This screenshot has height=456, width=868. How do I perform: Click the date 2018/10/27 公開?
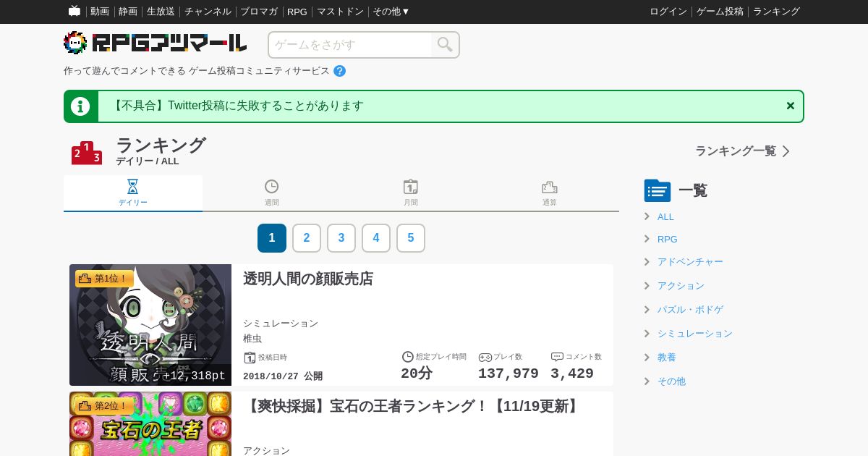pos(283,376)
